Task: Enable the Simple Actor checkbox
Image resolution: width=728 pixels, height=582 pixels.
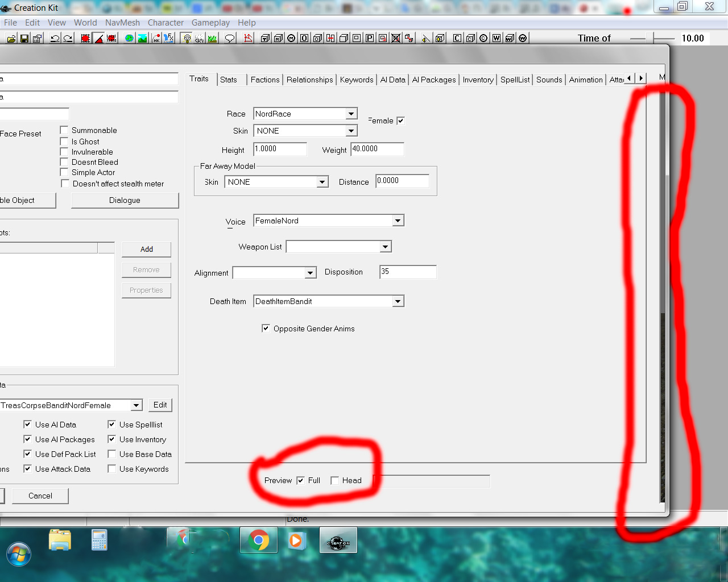Action: (64, 172)
